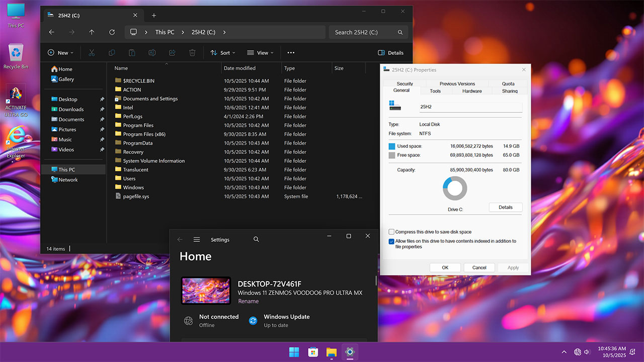Screen dimensions: 644x362
Task: Click the Not connected network status
Action: 211,321
